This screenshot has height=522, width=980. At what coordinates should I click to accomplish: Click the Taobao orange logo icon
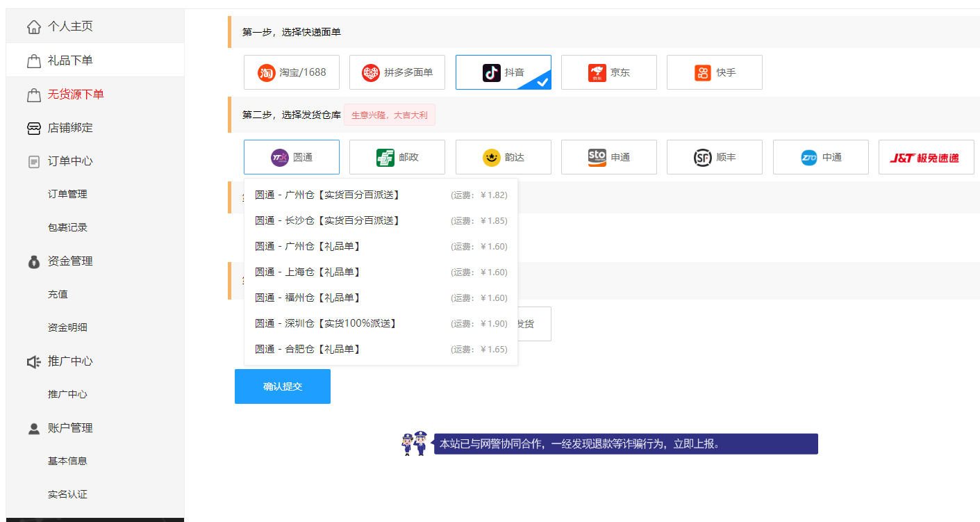coord(267,72)
